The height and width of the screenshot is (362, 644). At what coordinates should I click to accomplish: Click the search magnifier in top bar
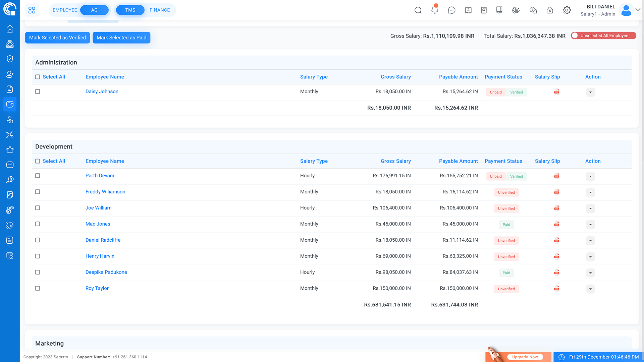tap(418, 10)
